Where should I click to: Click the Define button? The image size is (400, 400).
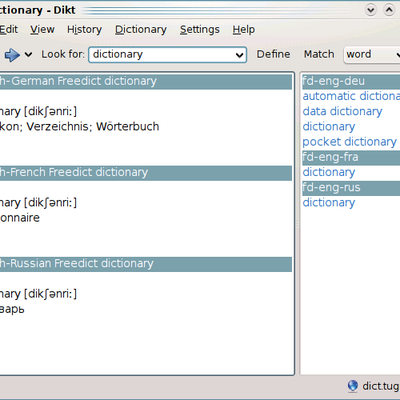[273, 54]
